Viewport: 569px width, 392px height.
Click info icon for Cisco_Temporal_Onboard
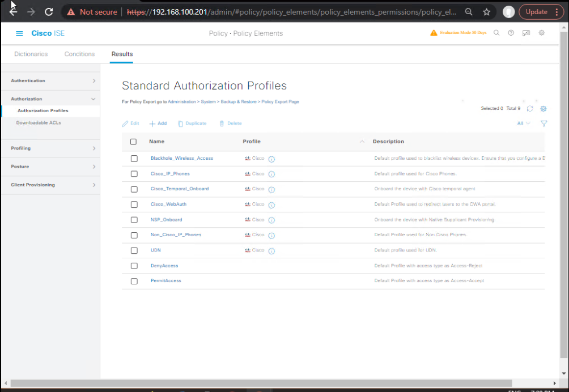[271, 189]
